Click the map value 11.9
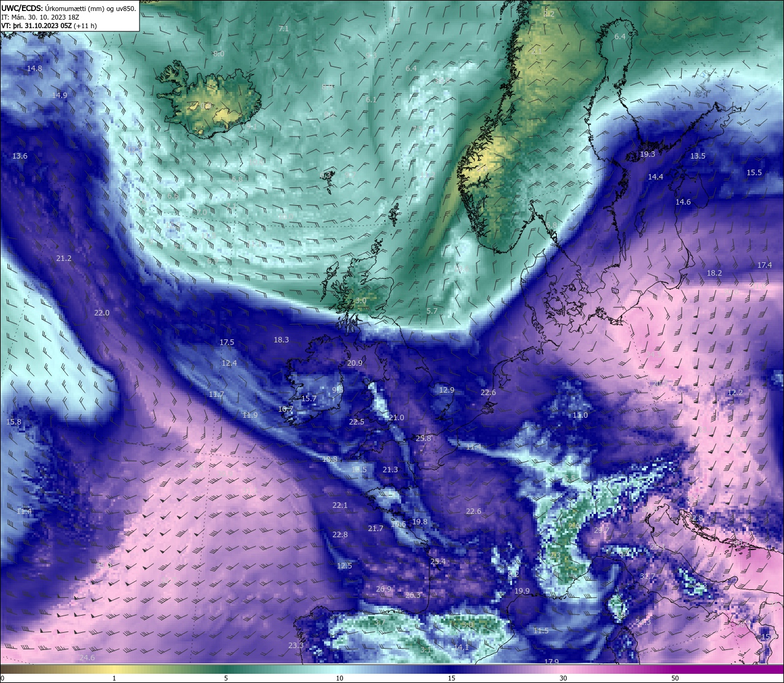This screenshot has width=784, height=683. 250,415
